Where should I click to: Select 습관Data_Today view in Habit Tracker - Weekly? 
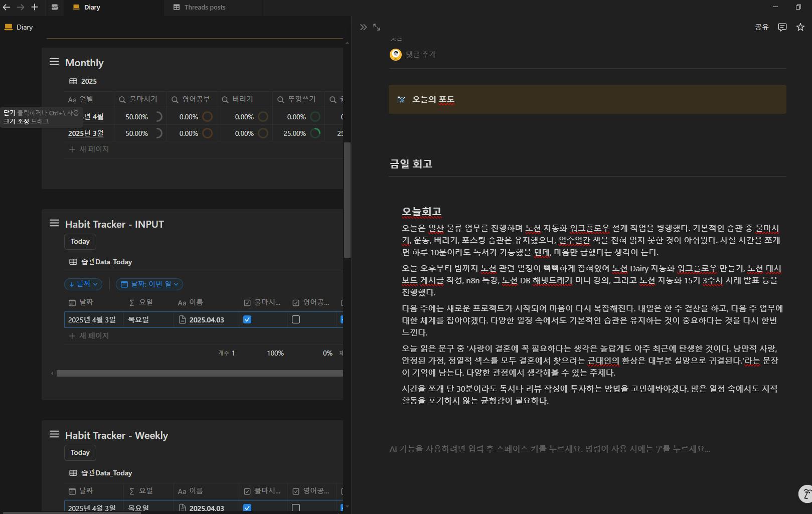pos(100,473)
